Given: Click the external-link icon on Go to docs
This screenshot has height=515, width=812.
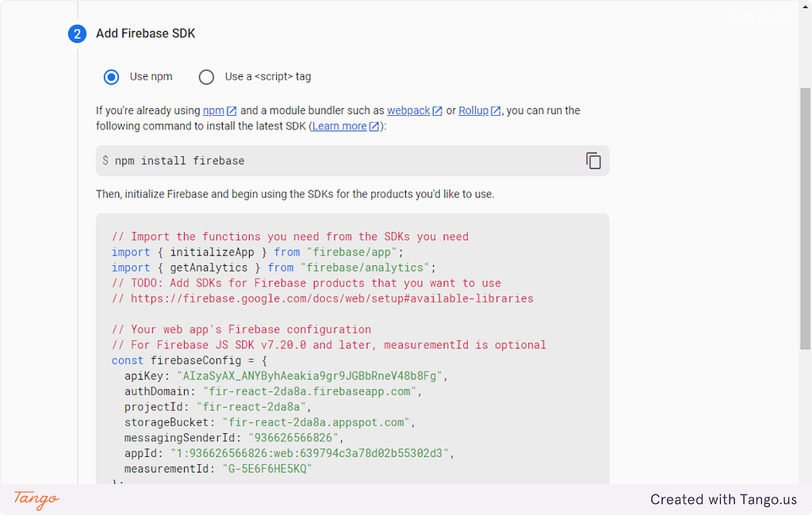Looking at the screenshot, I should (x=787, y=18).
